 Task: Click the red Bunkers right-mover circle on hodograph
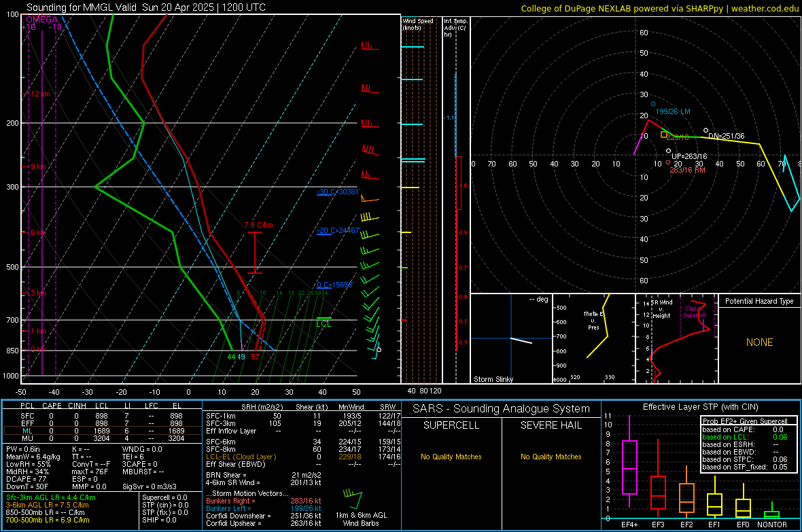(668, 162)
